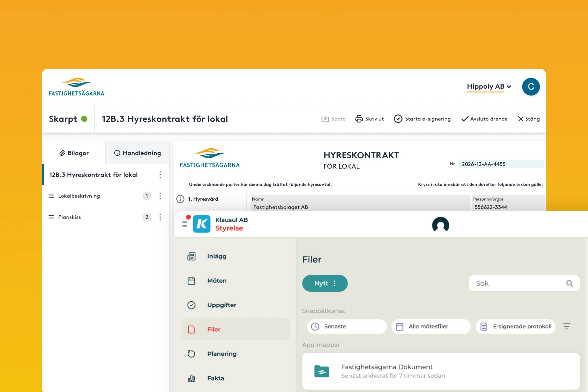588x392 pixels.
Task: Click the magnifier icon in Sök field
Action: pos(569,283)
